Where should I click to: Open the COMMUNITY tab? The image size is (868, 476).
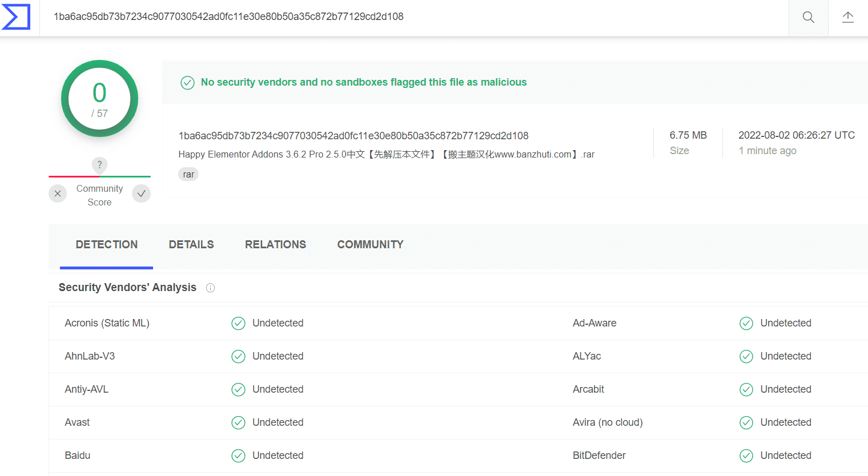click(370, 245)
